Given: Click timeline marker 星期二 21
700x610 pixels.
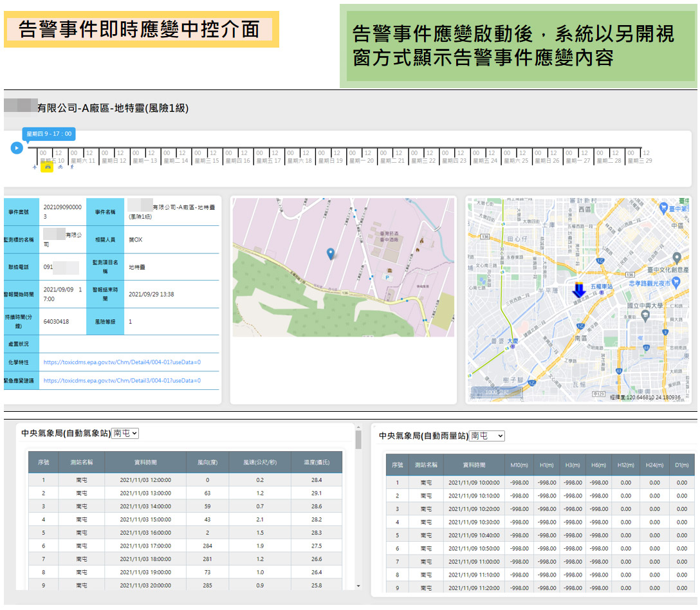Looking at the screenshot, I should click(x=392, y=161).
